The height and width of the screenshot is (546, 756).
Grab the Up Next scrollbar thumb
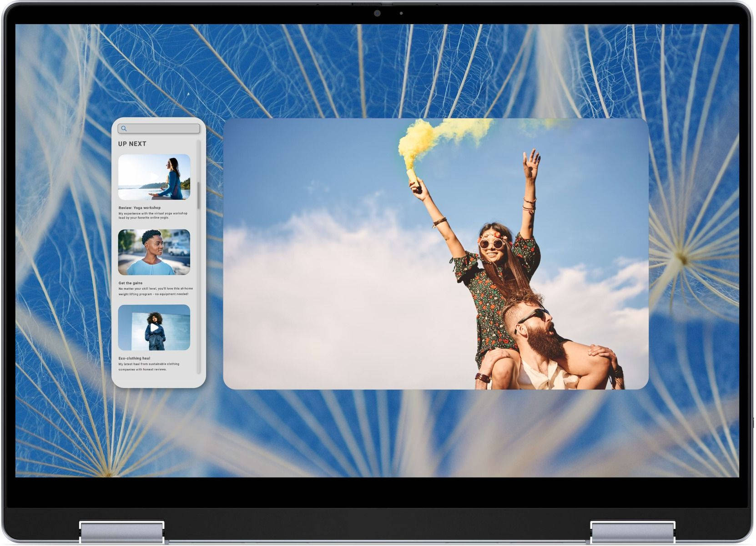[198, 196]
